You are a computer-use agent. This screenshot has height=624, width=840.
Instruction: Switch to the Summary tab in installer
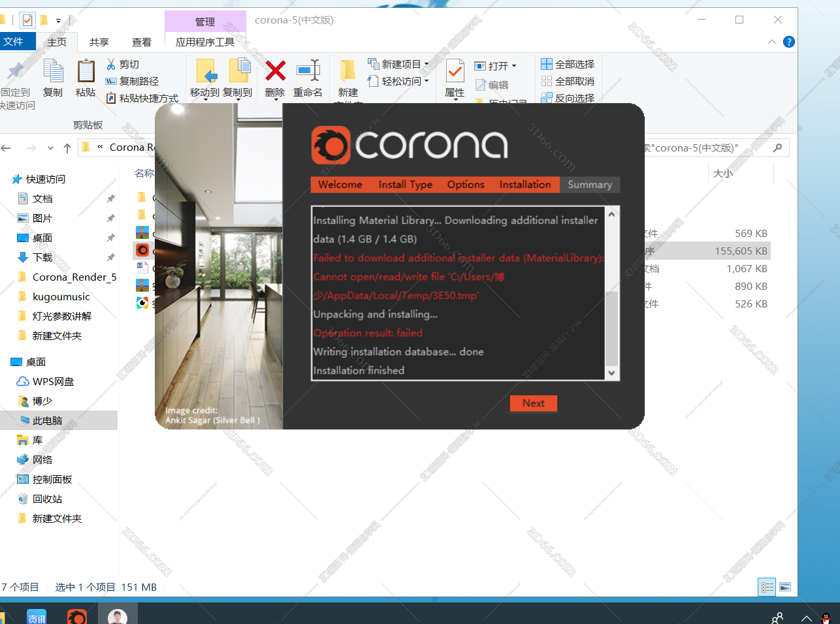click(x=590, y=185)
